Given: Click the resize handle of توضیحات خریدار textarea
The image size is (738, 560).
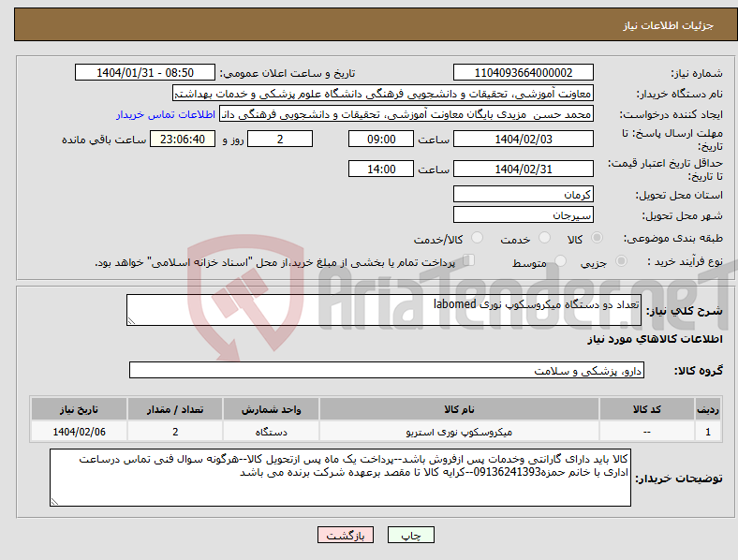Looking at the screenshot, I should pos(54,502).
